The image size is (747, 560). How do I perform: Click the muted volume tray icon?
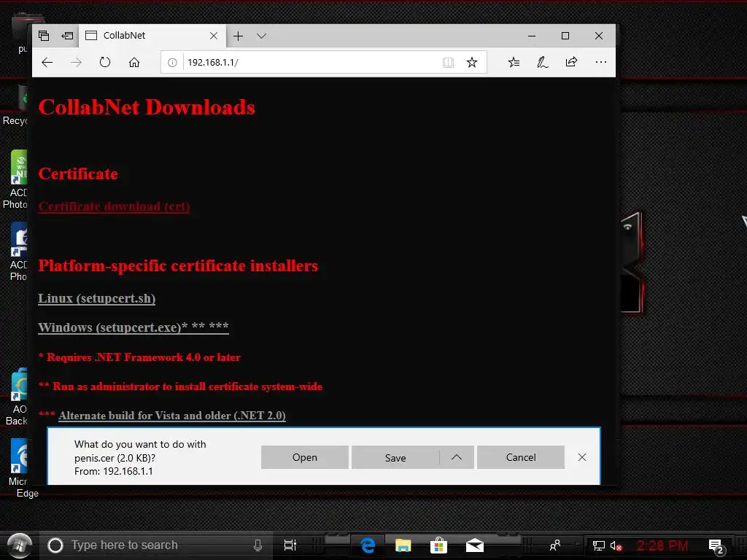coord(616,545)
